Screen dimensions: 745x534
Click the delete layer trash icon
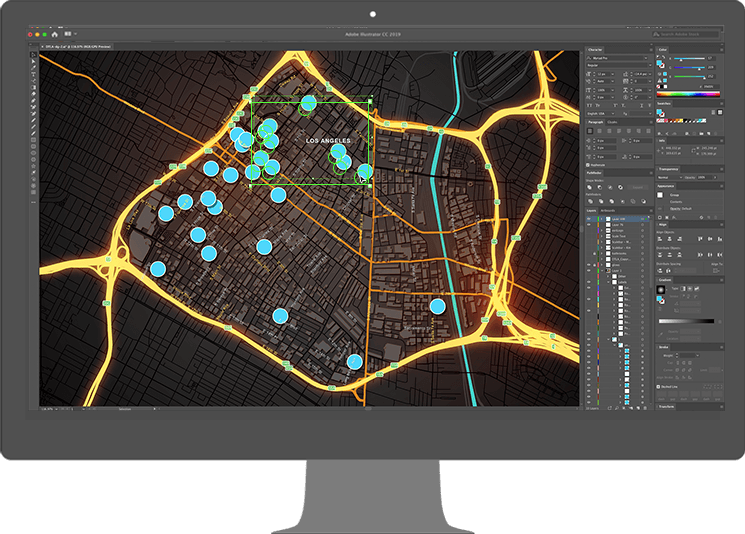645,408
